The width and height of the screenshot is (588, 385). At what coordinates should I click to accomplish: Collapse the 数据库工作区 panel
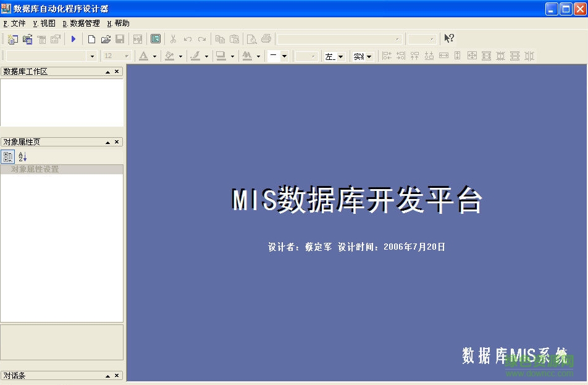pos(106,71)
